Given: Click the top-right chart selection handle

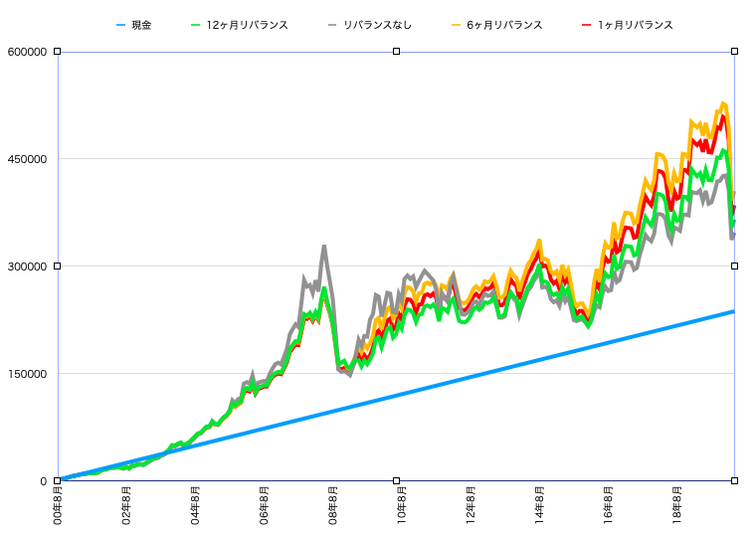Looking at the screenshot, I should (x=735, y=51).
